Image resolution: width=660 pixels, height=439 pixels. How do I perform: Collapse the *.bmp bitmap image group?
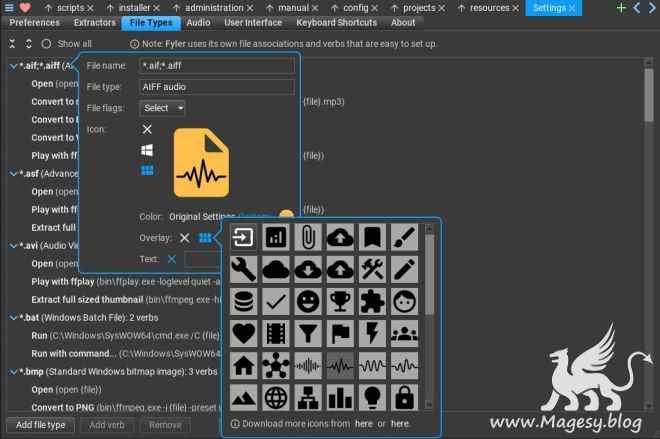13,372
